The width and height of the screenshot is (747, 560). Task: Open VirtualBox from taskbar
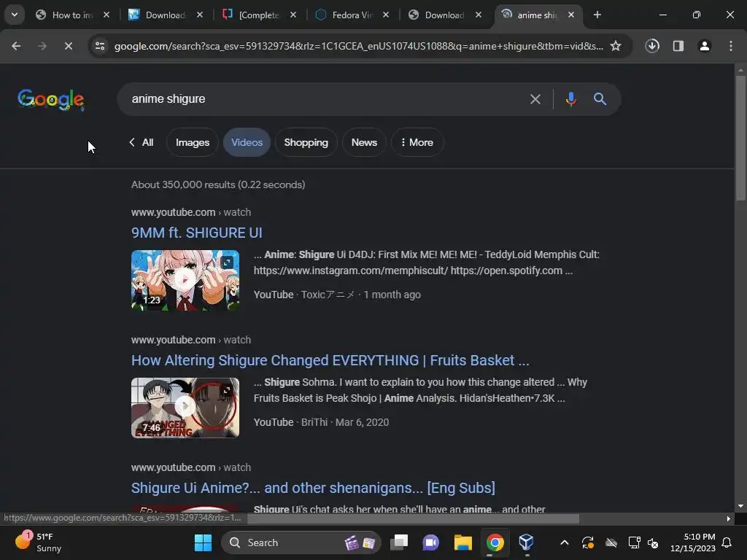(x=527, y=542)
